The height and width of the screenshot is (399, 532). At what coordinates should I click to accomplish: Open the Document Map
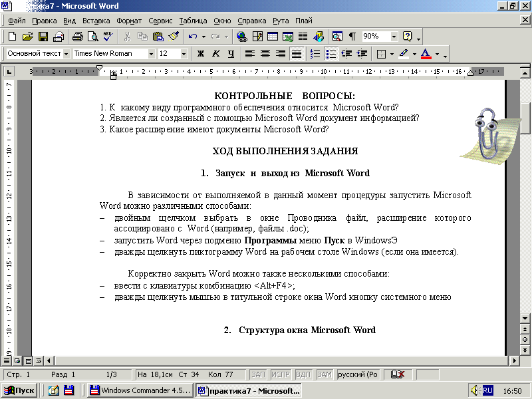tap(337, 36)
